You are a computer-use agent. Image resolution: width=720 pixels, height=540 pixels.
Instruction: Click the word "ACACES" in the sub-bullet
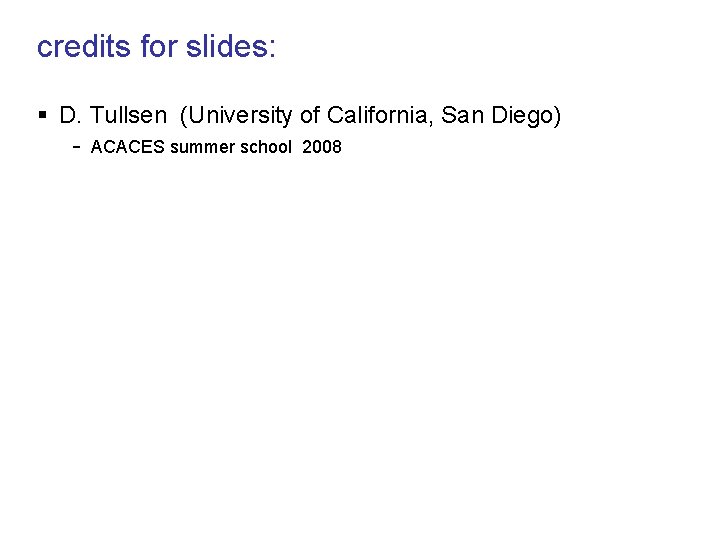(127, 147)
